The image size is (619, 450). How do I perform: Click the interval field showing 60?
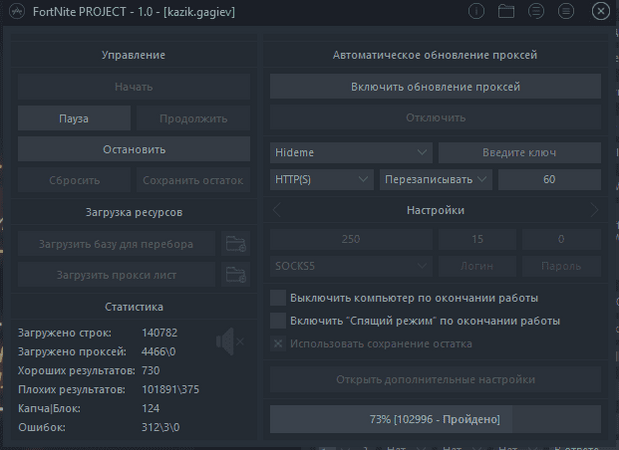(550, 180)
